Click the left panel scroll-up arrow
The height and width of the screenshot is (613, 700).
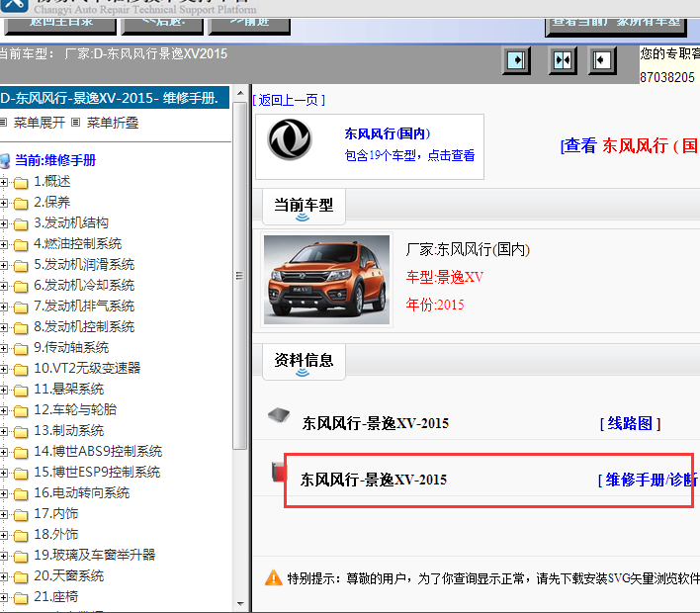240,93
